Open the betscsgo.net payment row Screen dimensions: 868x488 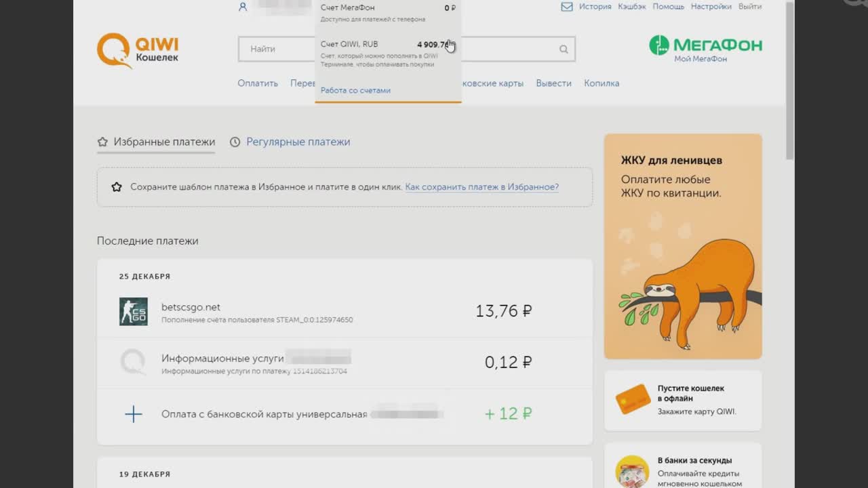344,311
